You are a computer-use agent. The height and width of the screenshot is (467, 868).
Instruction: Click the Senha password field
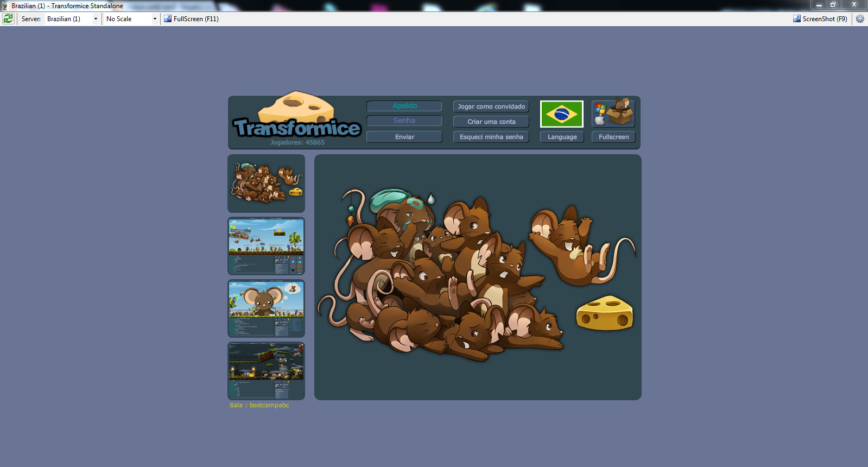click(x=404, y=121)
